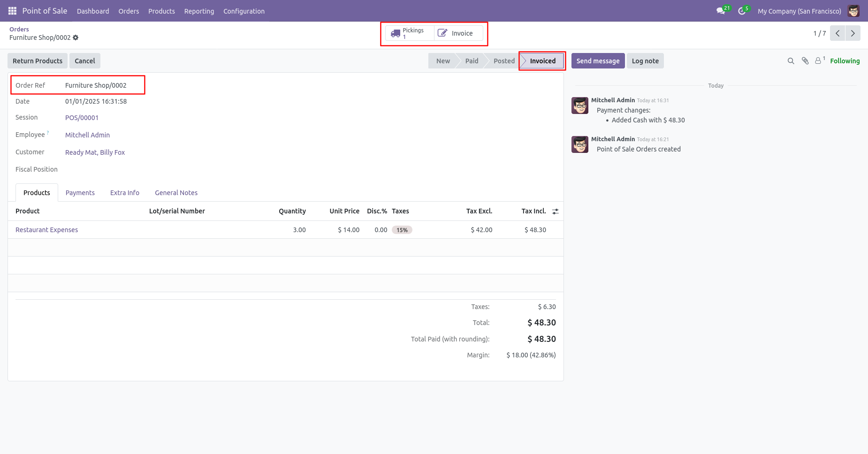Open the Invoice smart button

coord(458,33)
